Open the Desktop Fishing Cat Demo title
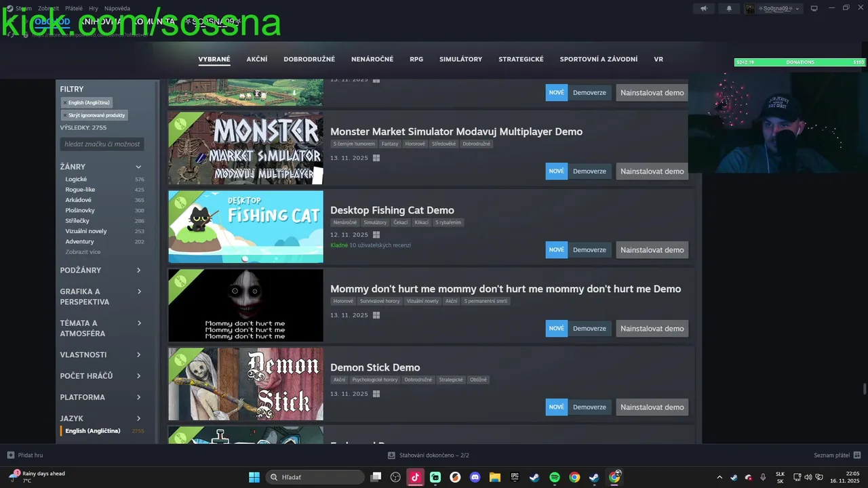The width and height of the screenshot is (868, 488). coord(392,210)
